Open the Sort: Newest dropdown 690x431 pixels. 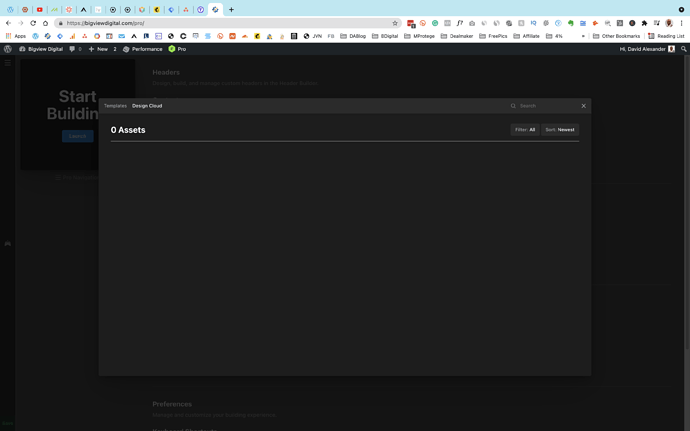click(x=560, y=129)
